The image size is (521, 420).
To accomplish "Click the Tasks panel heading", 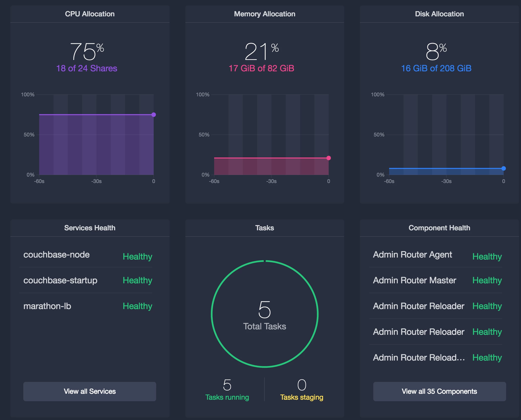I will click(x=264, y=228).
